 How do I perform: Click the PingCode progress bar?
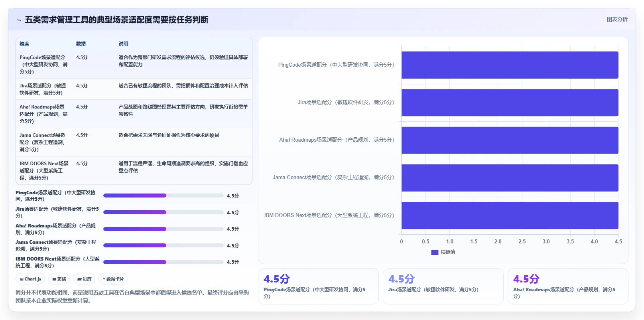163,196
